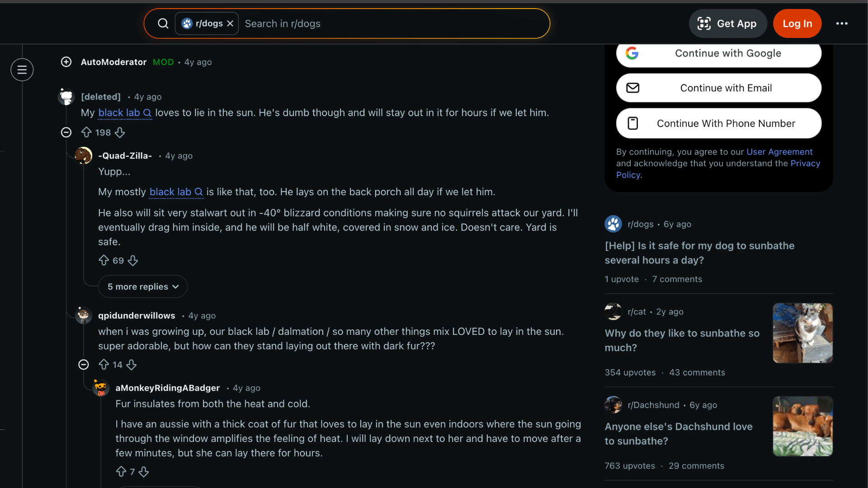Open the sidebar hamburger menu

(22, 70)
